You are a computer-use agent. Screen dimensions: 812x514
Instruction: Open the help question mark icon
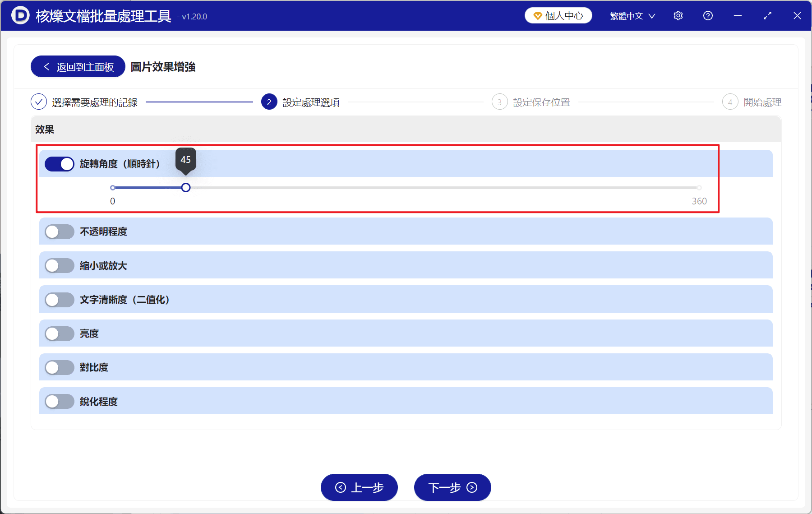[708, 15]
